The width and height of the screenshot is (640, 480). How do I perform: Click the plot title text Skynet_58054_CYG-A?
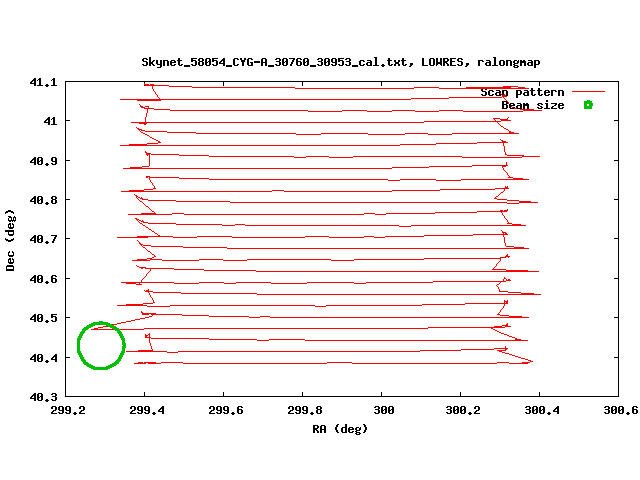tap(341, 62)
